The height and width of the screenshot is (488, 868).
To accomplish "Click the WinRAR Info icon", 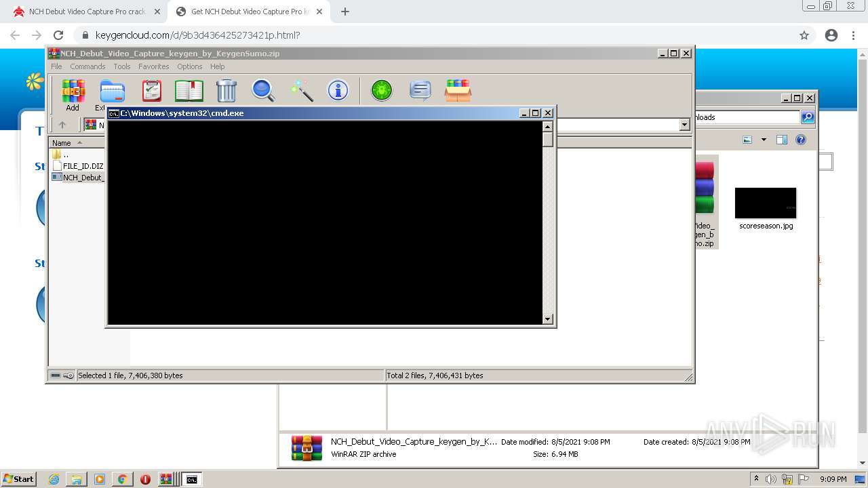I will 338,91.
